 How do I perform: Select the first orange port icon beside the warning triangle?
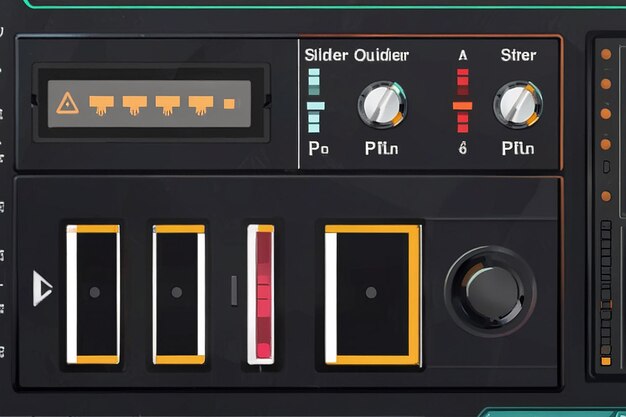(x=101, y=105)
